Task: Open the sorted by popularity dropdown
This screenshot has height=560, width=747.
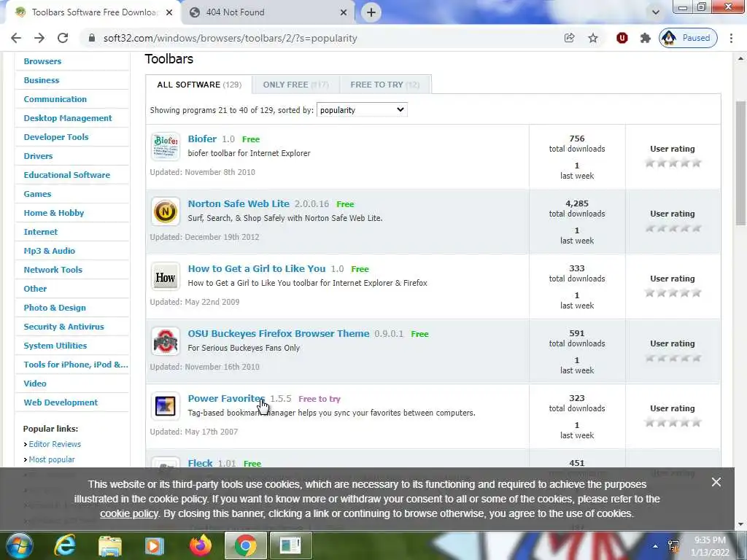Action: pos(362,110)
